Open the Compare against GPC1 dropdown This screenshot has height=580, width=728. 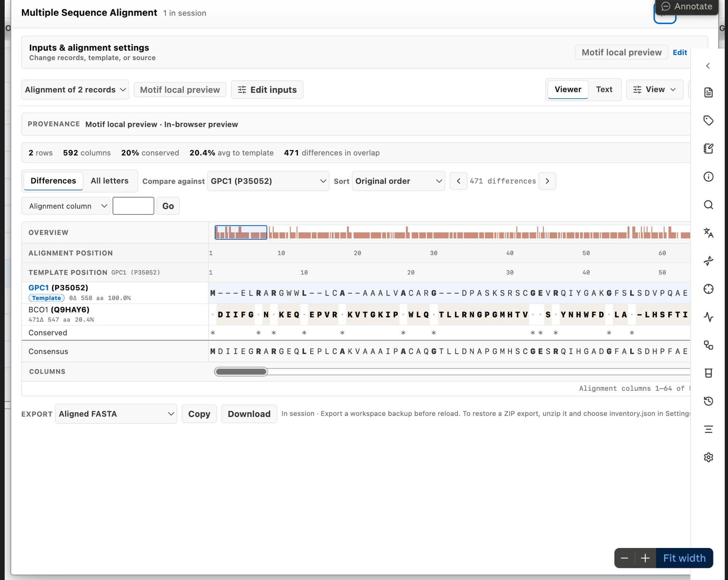(x=268, y=181)
